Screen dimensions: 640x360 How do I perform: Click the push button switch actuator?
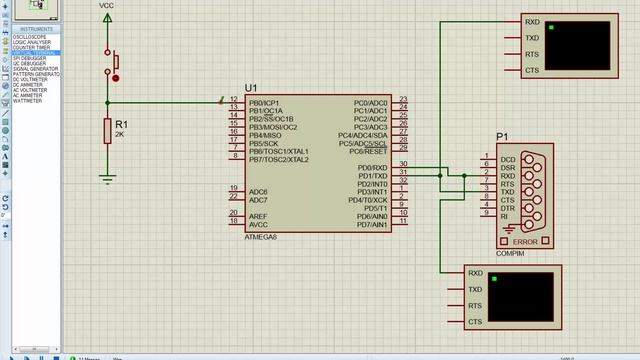coord(116,62)
